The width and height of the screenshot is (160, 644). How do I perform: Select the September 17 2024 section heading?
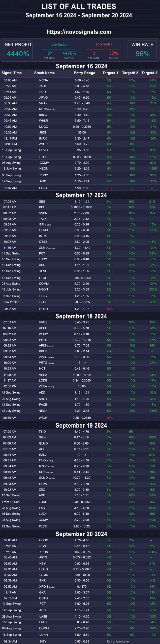click(x=81, y=195)
